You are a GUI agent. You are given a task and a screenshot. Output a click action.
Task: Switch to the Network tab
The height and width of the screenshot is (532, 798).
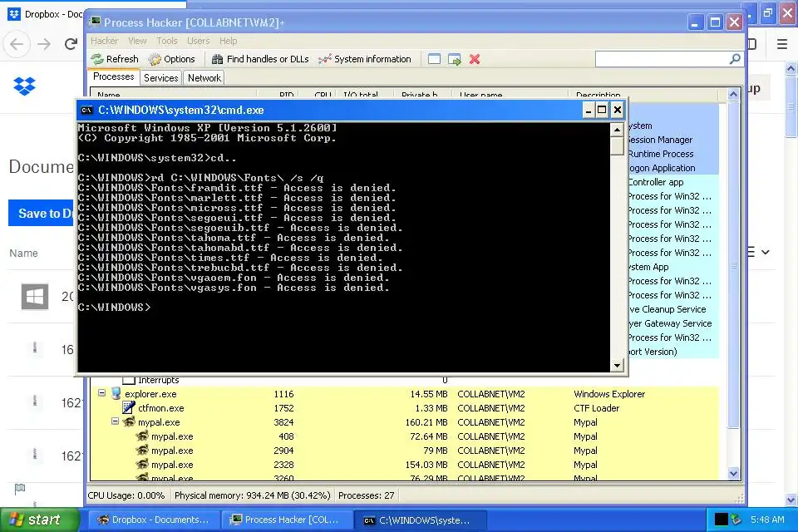coord(204,78)
